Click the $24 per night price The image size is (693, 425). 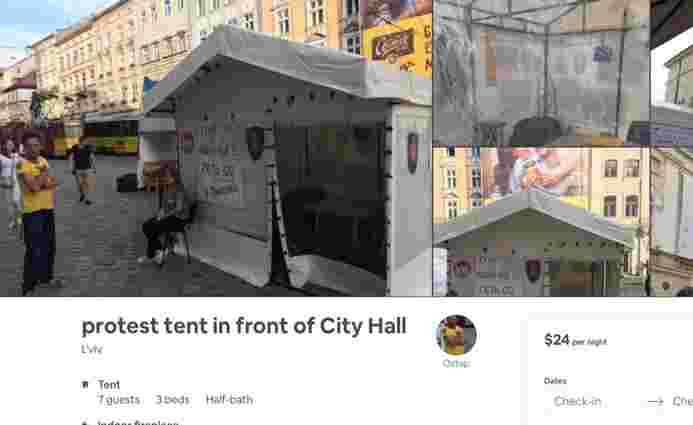pyautogui.click(x=575, y=340)
